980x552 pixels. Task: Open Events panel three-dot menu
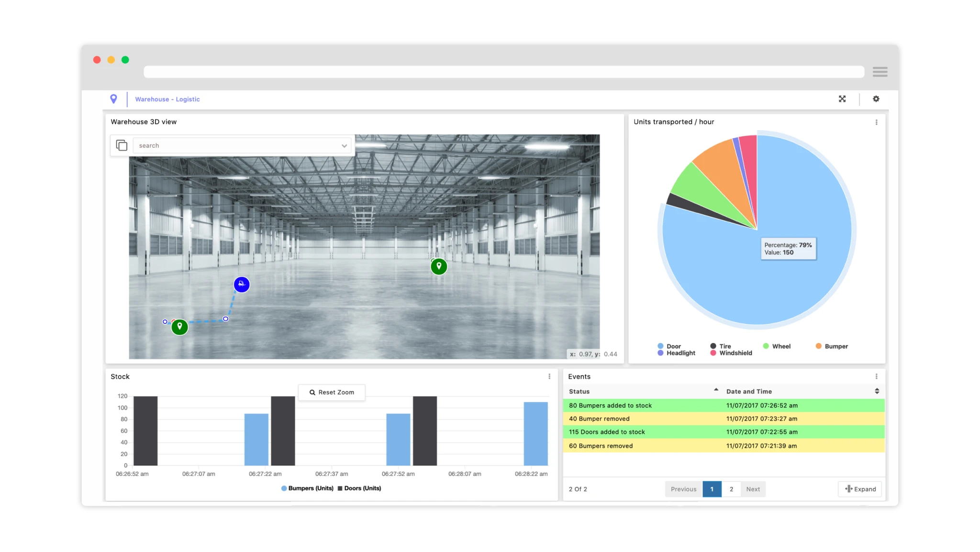pyautogui.click(x=876, y=377)
